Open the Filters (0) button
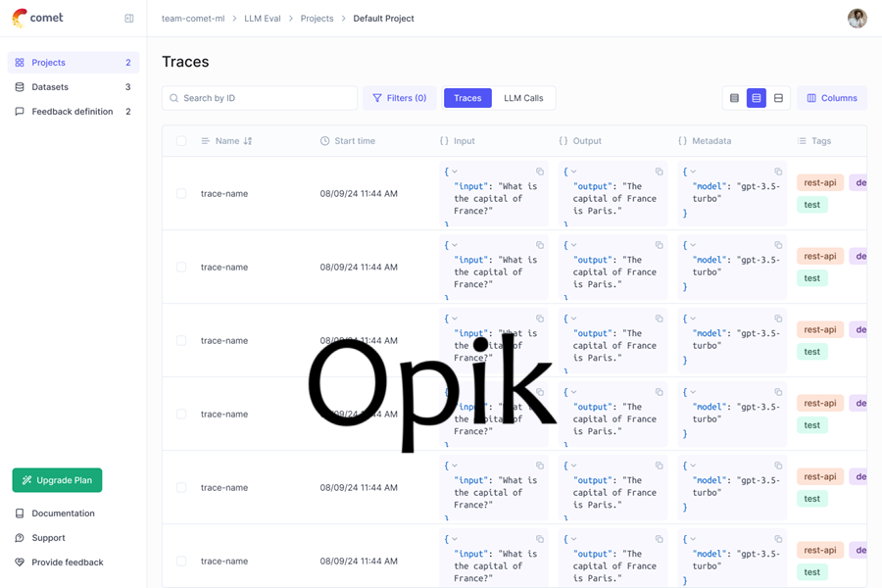Screen dimensions: 882x588 coord(399,98)
